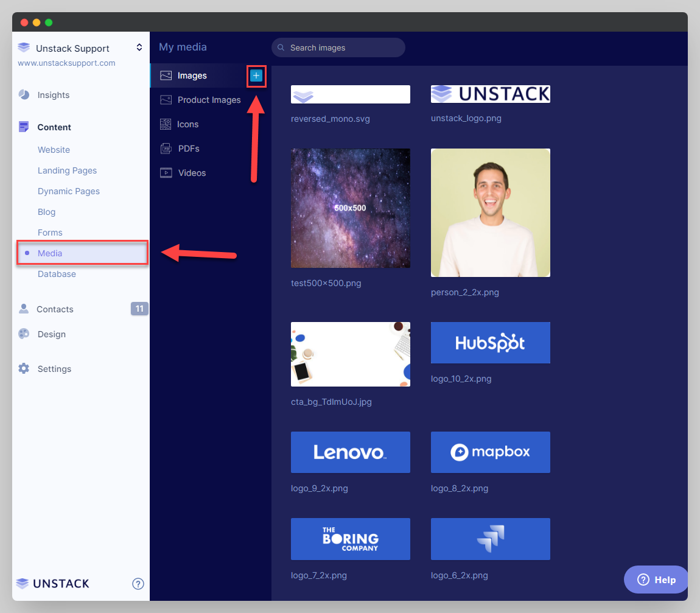Open Contacts in sidebar

[54, 309]
